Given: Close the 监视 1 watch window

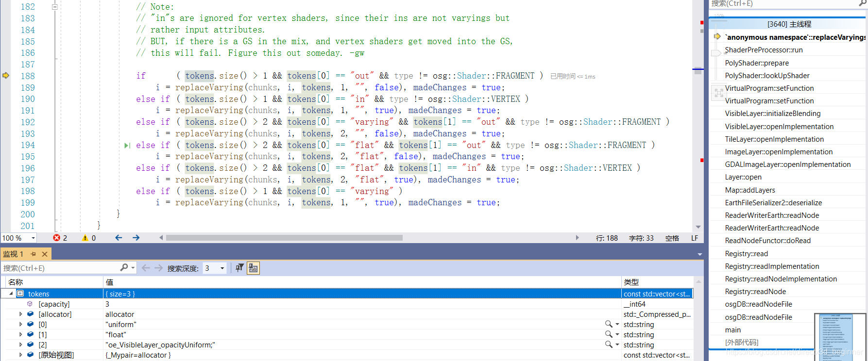Looking at the screenshot, I should [45, 254].
